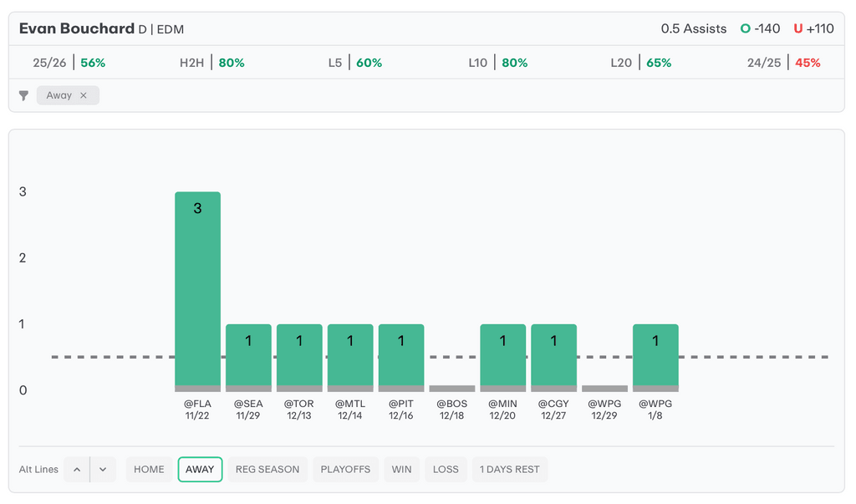Filter games by LOSS
856x504 pixels.
point(446,470)
